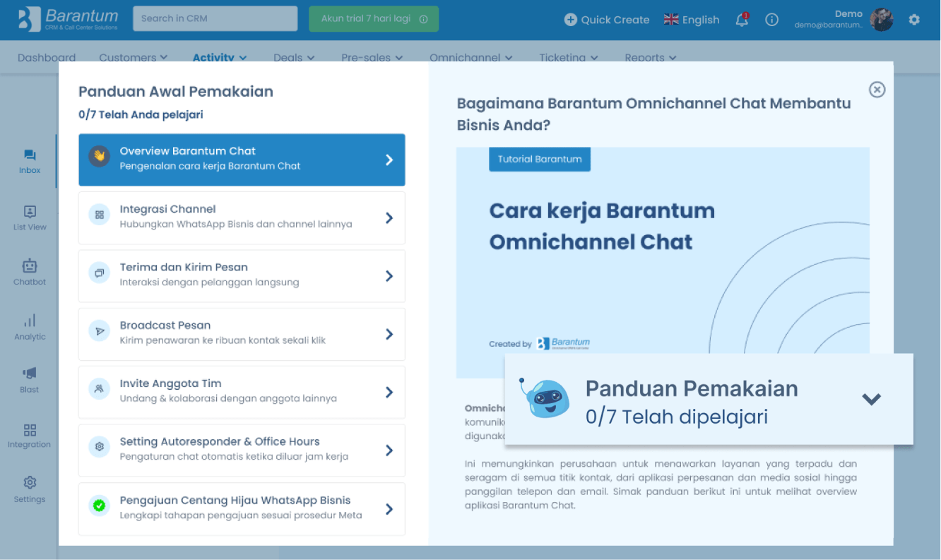Click the Barantum logo in the header
The height and width of the screenshot is (560, 941).
click(69, 19)
